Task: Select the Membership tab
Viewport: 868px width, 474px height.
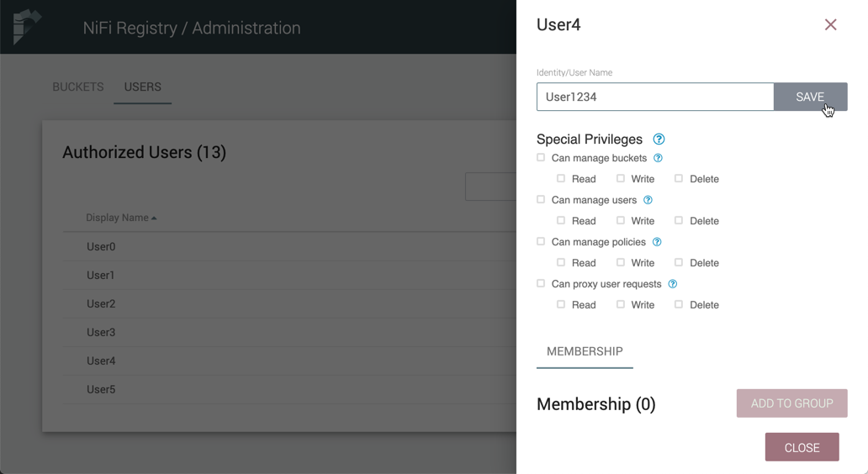Action: point(585,351)
